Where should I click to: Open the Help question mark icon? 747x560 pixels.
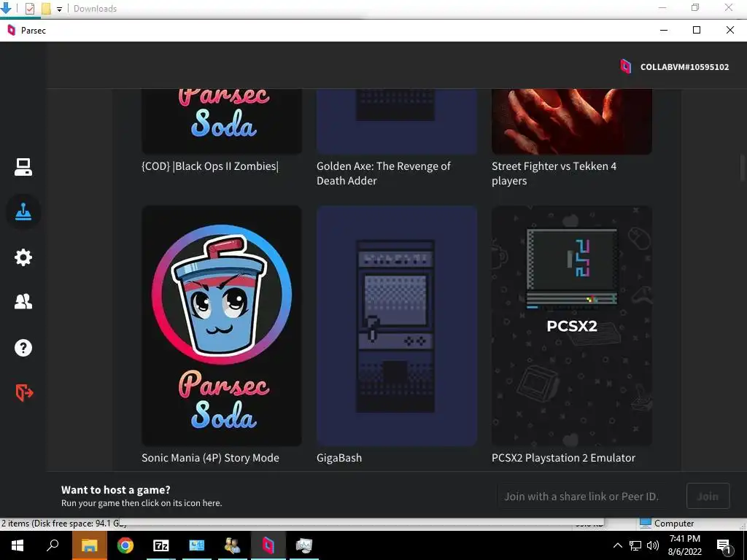coord(23,348)
